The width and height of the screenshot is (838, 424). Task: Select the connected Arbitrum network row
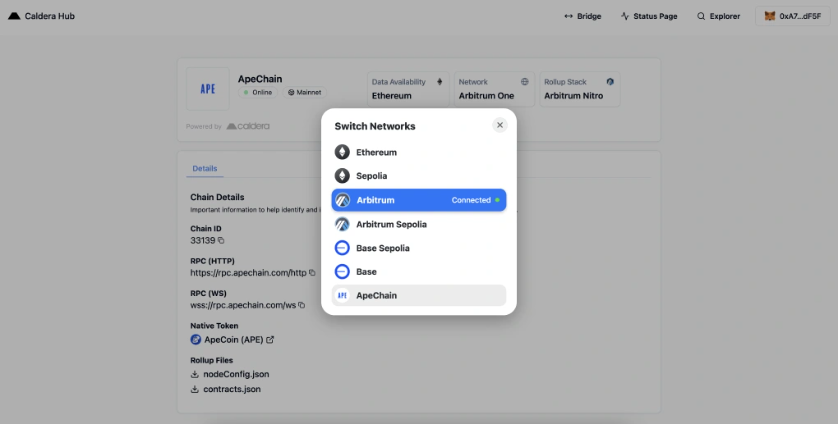tap(418, 200)
